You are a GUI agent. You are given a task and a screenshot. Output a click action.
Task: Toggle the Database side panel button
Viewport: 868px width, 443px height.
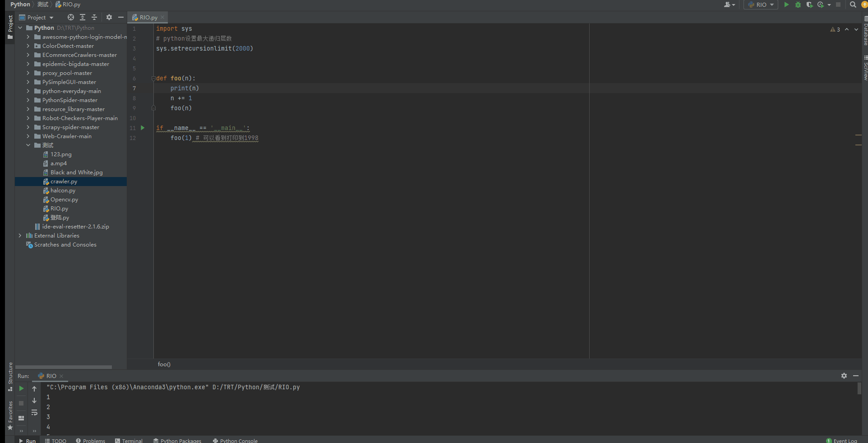pyautogui.click(x=865, y=31)
